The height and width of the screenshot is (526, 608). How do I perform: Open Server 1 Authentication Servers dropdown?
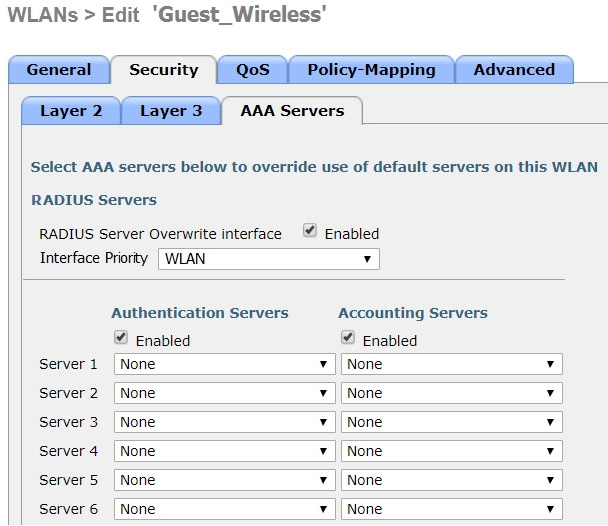[x=225, y=365]
